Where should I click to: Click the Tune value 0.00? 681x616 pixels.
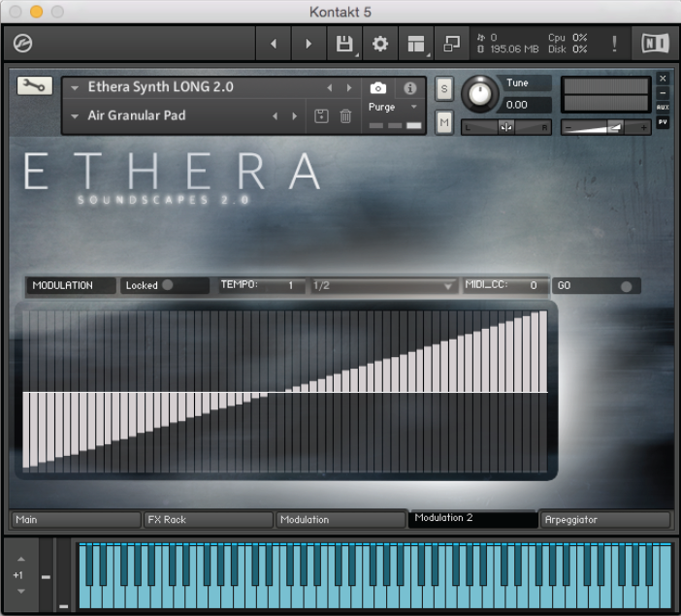tap(516, 105)
